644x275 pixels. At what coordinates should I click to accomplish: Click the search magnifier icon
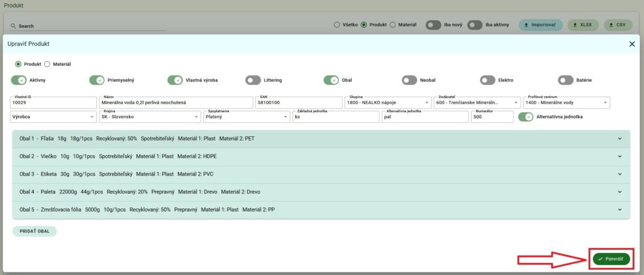(13, 26)
